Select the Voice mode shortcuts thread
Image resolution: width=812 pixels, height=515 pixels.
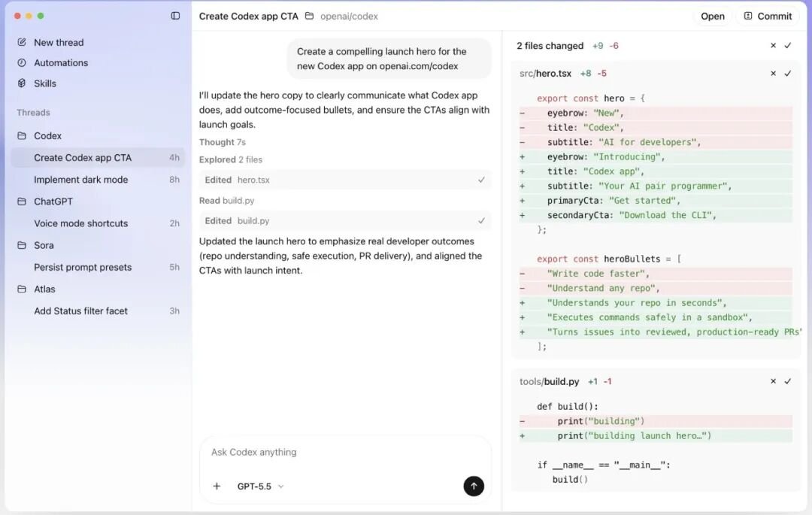click(98, 223)
